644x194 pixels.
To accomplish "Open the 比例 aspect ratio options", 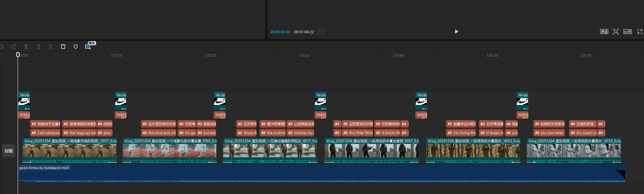I will tap(628, 32).
